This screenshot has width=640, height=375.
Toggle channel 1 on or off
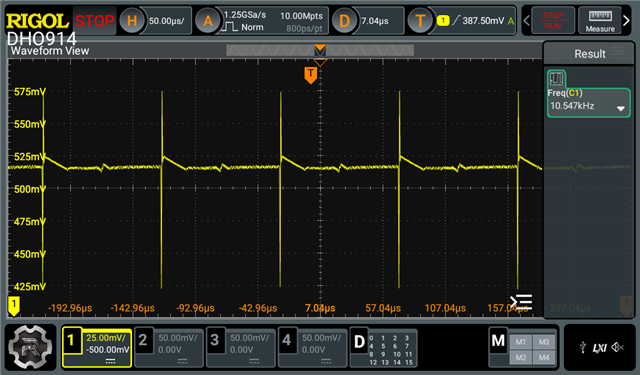click(97, 348)
